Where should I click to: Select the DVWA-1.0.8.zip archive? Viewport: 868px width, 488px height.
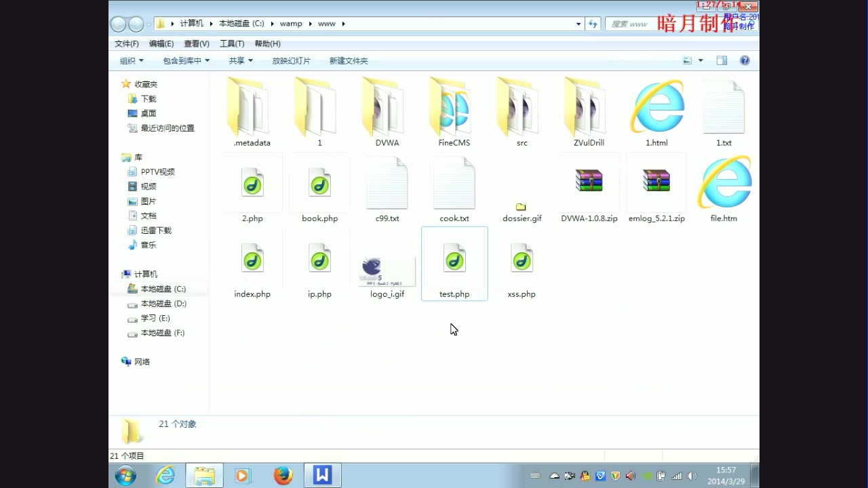pos(589,188)
